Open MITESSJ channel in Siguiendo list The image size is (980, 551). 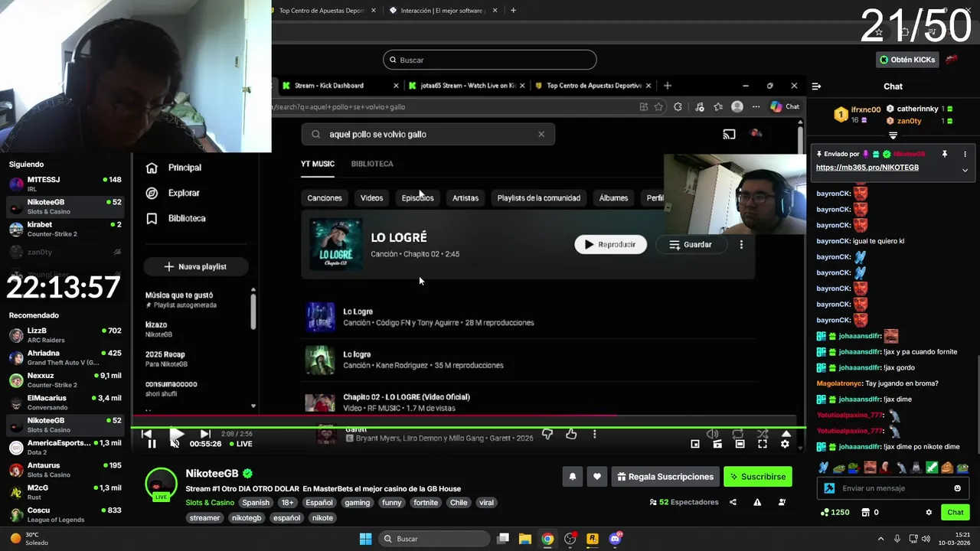click(65, 184)
